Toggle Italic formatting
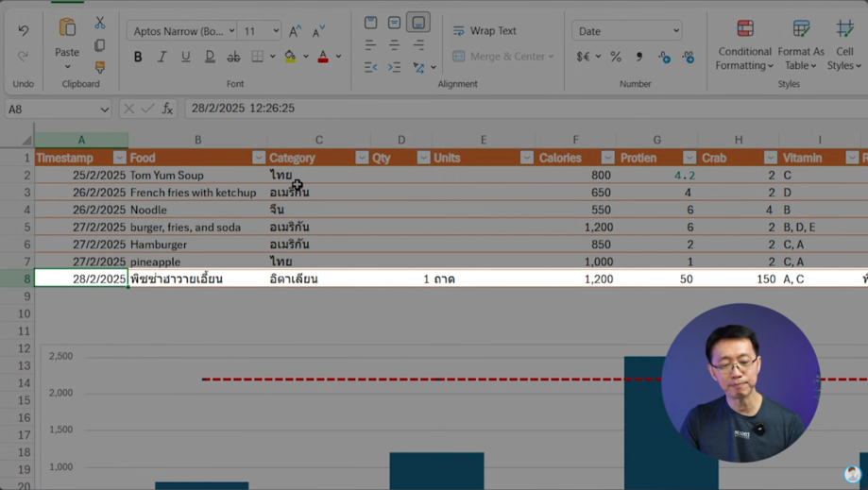Image resolution: width=868 pixels, height=490 pixels. [x=162, y=57]
